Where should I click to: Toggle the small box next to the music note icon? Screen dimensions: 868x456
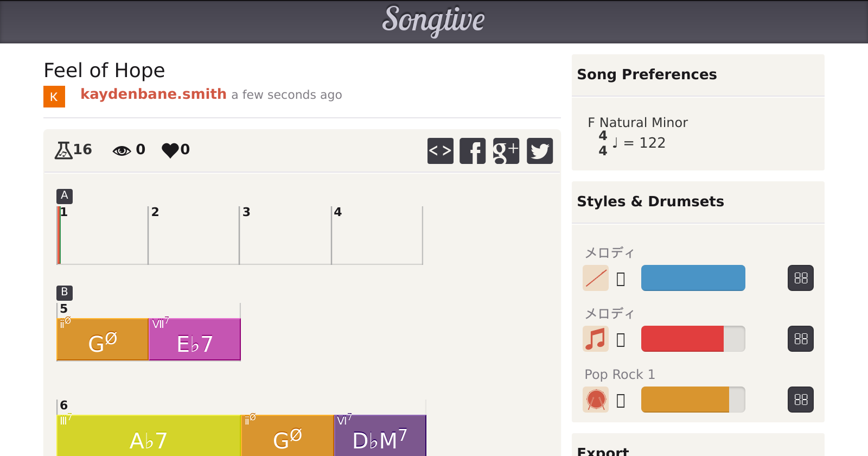coord(621,340)
